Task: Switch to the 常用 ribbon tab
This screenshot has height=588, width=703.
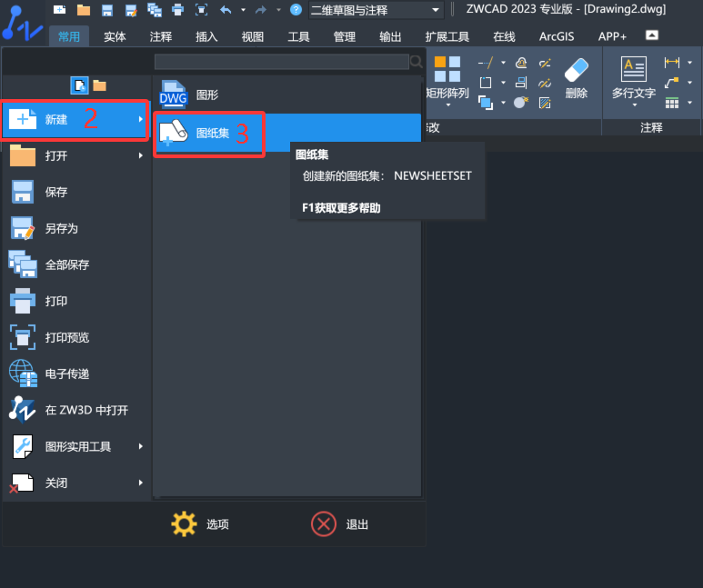Action: tap(69, 36)
